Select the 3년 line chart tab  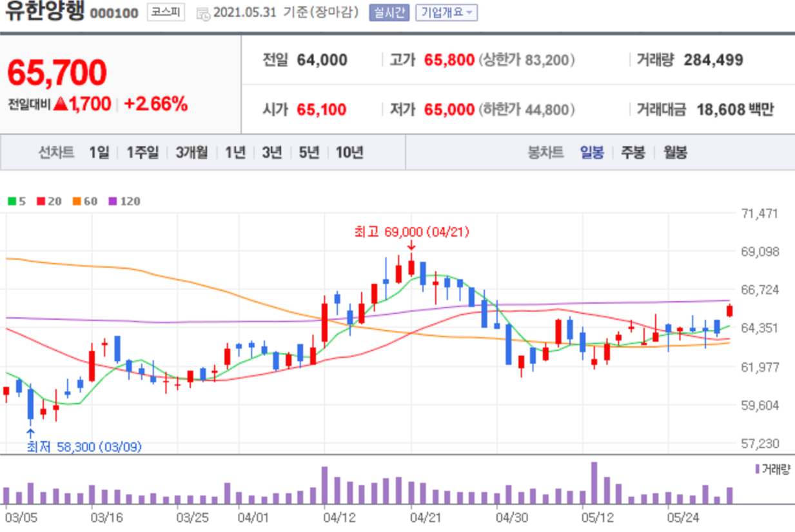[271, 153]
